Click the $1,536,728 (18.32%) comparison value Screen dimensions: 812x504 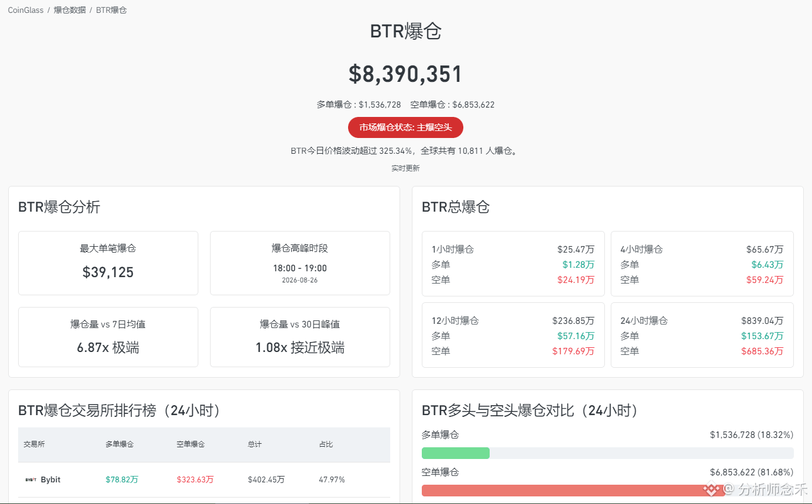[x=752, y=435]
